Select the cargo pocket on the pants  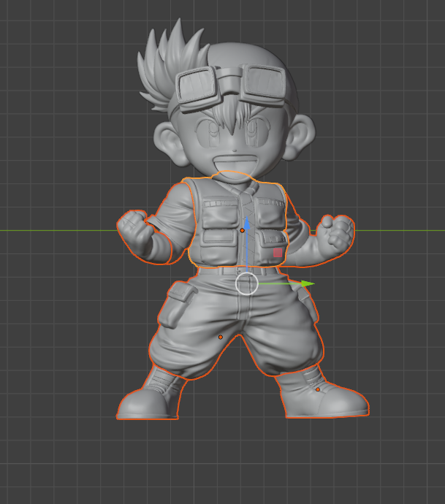[177, 305]
